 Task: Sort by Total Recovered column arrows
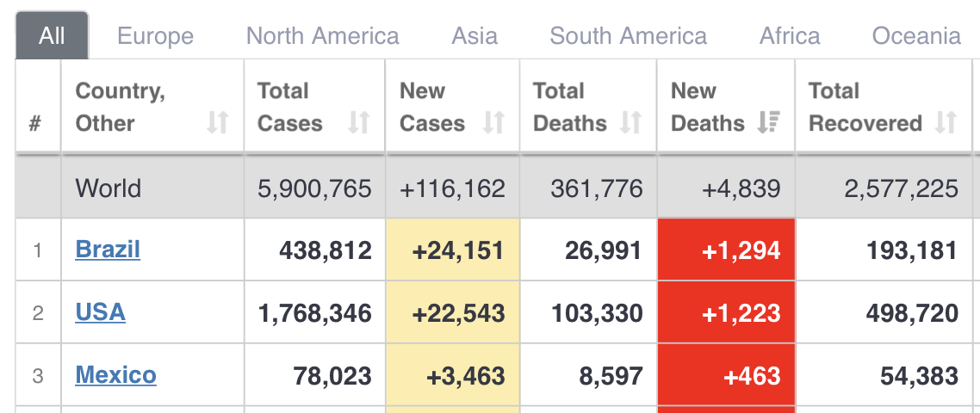coord(946,123)
